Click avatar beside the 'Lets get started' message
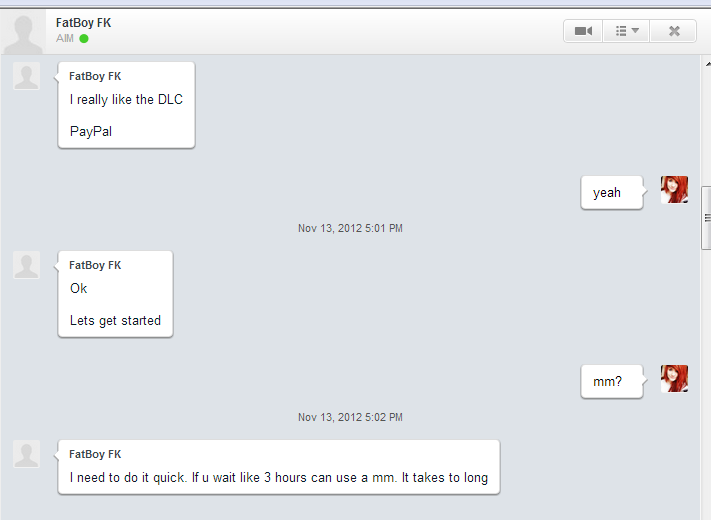The width and height of the screenshot is (711, 520). 26,265
